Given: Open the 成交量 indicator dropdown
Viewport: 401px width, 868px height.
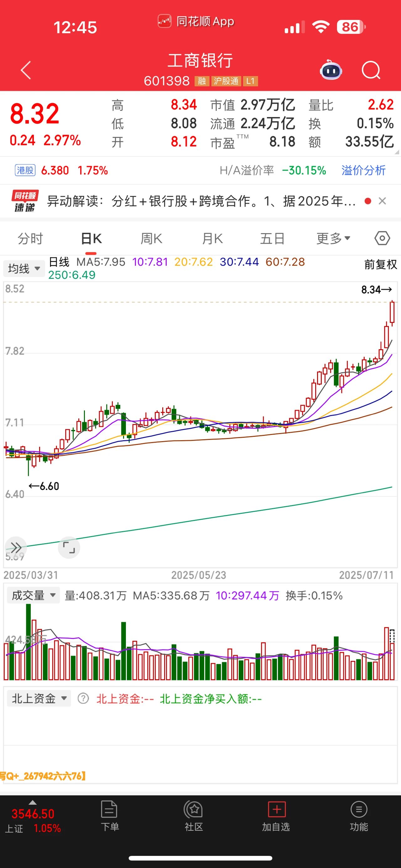Looking at the screenshot, I should 33,595.
